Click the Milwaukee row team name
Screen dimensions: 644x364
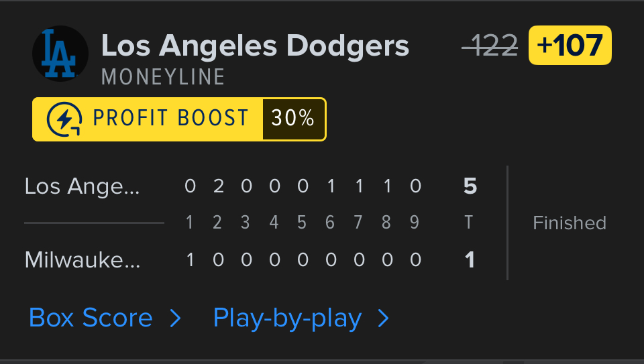click(x=83, y=259)
